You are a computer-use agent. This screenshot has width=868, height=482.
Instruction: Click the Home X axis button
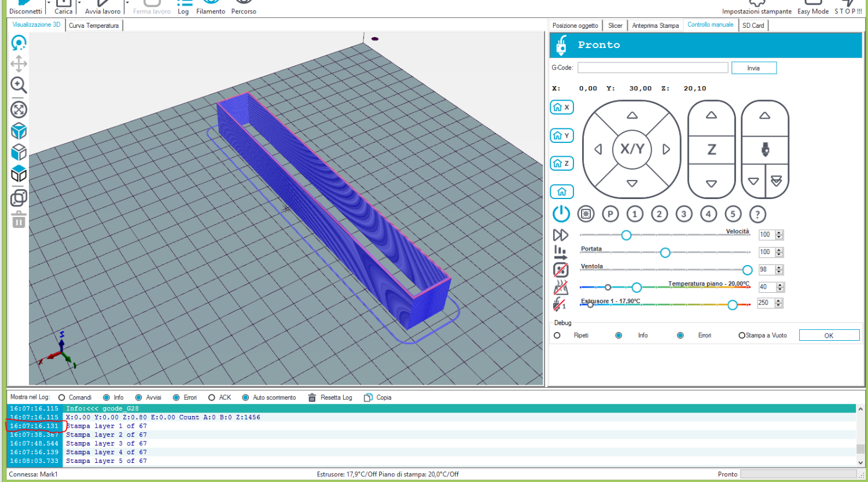[561, 108]
